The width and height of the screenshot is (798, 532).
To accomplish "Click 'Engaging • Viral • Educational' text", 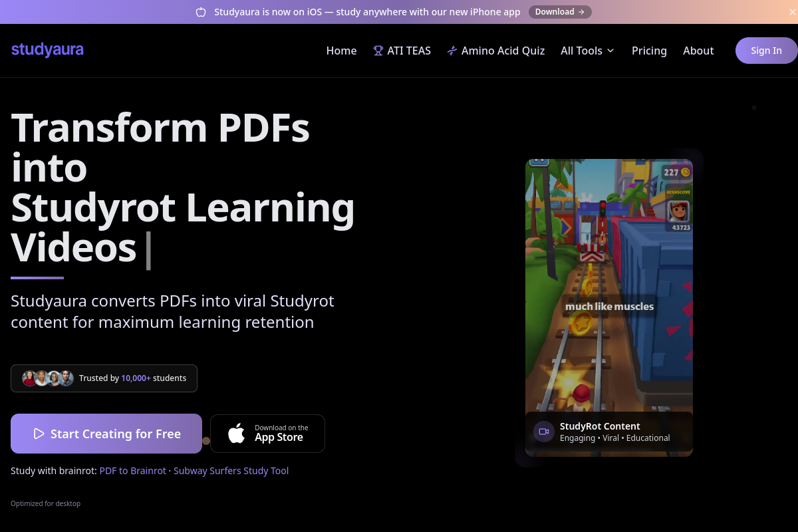I will pyautogui.click(x=615, y=438).
